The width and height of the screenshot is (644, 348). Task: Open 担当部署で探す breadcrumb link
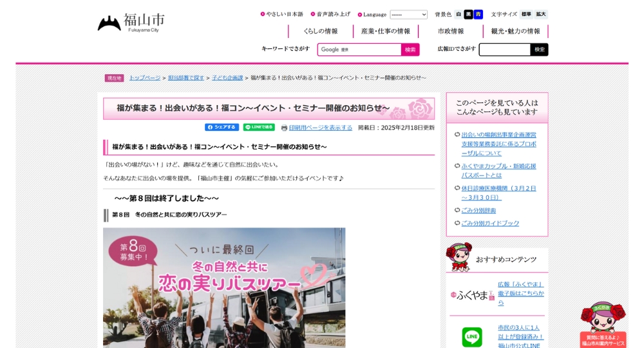click(x=186, y=77)
